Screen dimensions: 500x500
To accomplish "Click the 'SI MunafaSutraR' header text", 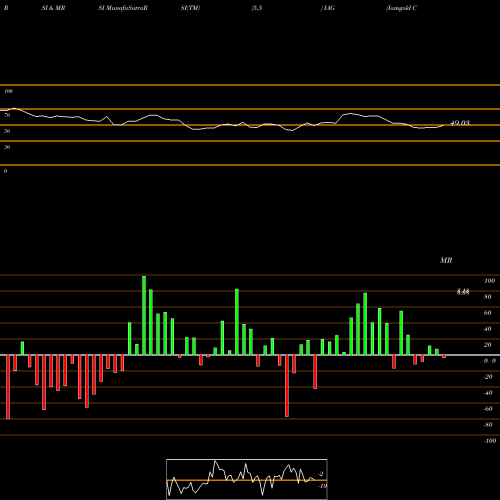I will pyautogui.click(x=123, y=8).
